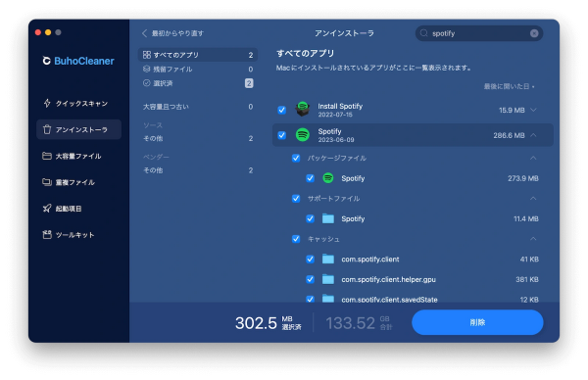Click the アンインストーラ trash icon
The image size is (588, 380).
point(47,129)
